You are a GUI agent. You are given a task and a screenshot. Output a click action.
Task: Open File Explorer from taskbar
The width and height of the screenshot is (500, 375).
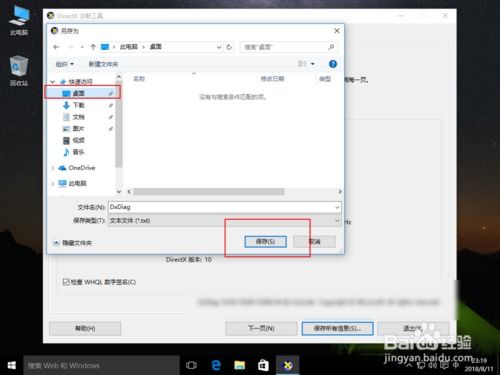pos(239,365)
